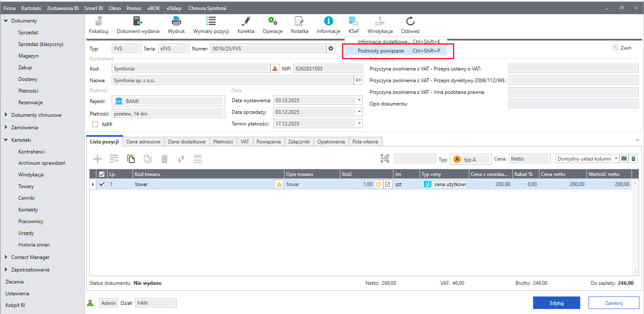Viewport: 644px width, 314px height.
Task: Switch to the Dane adresowe tab
Action: tap(143, 142)
